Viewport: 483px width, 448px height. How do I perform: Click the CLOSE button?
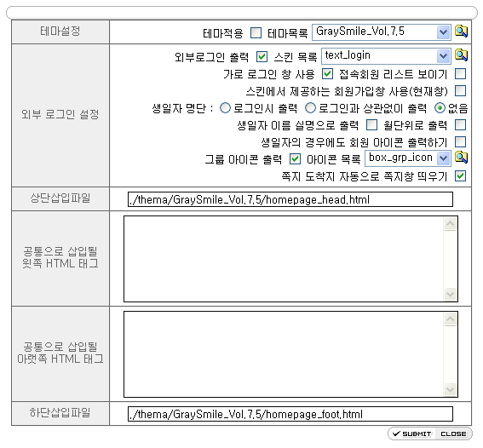coord(453,434)
